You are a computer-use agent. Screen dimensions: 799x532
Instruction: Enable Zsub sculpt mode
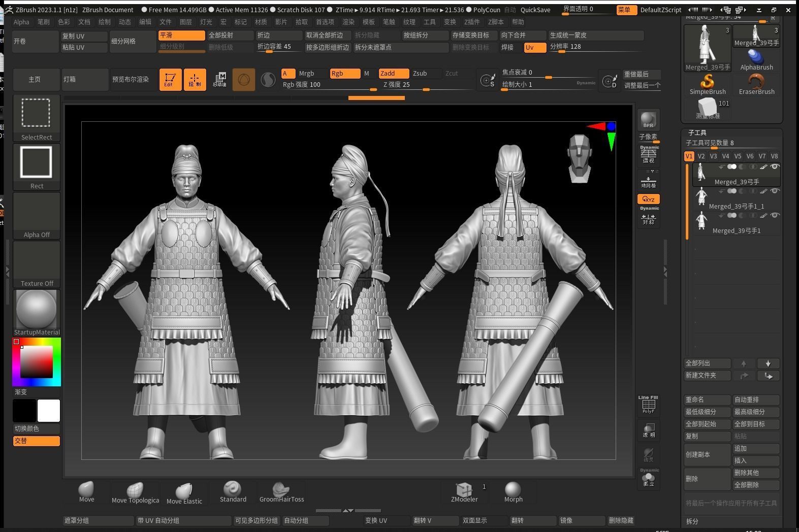coord(426,74)
